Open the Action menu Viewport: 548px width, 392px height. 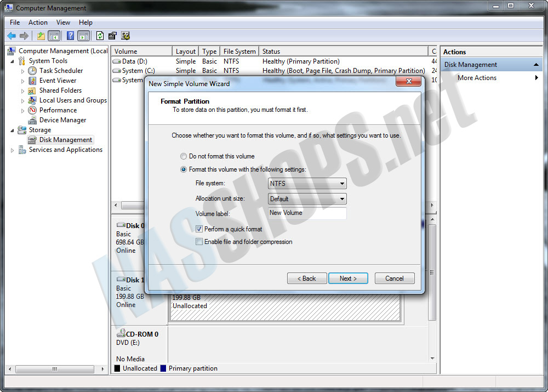click(x=38, y=22)
